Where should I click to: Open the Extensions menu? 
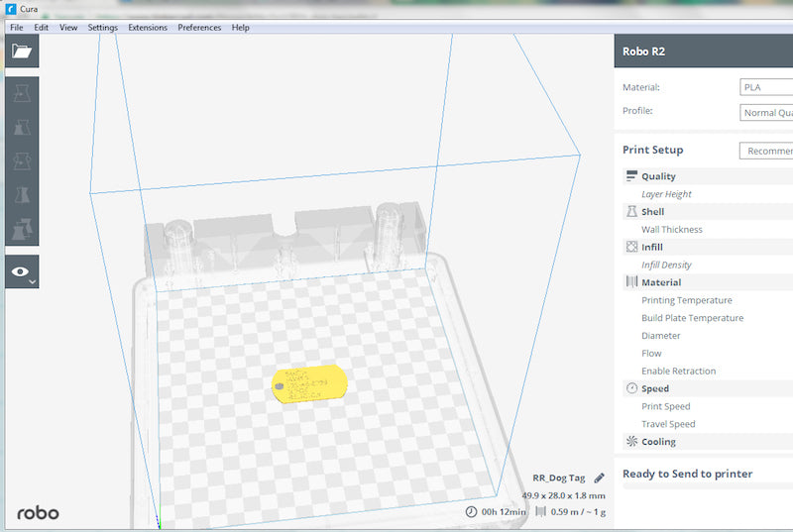pos(148,28)
